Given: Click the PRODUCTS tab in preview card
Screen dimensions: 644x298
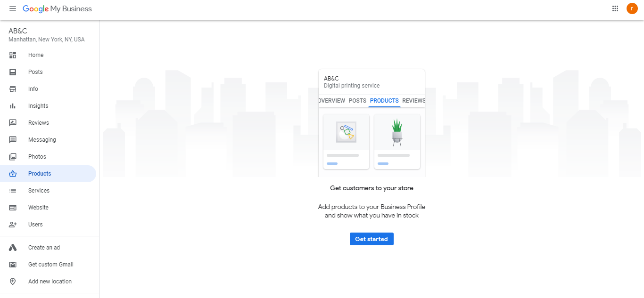Looking at the screenshot, I should click(384, 101).
